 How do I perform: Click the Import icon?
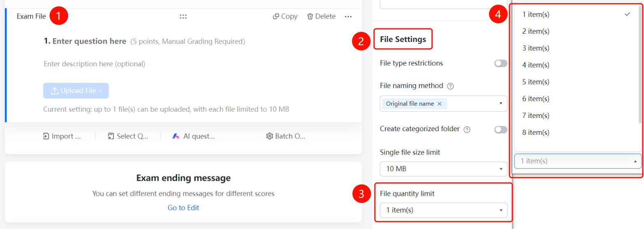[x=46, y=136]
